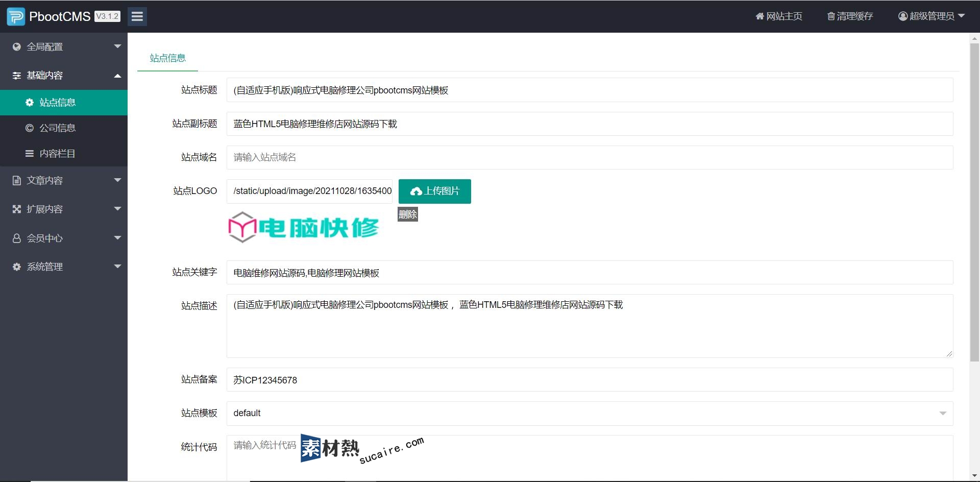Viewport: 980px width, 482px height.
Task: Select 站点信息 sidebar item
Action: click(64, 103)
